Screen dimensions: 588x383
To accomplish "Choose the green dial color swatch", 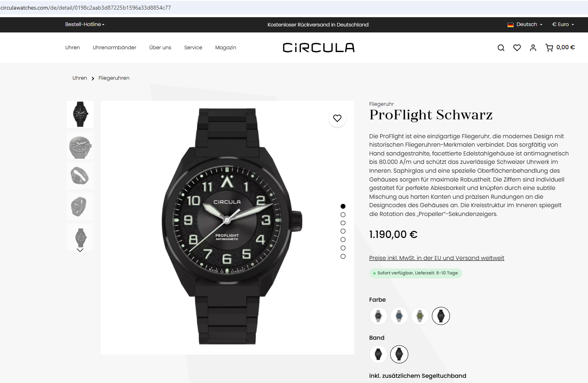I will [x=420, y=316].
